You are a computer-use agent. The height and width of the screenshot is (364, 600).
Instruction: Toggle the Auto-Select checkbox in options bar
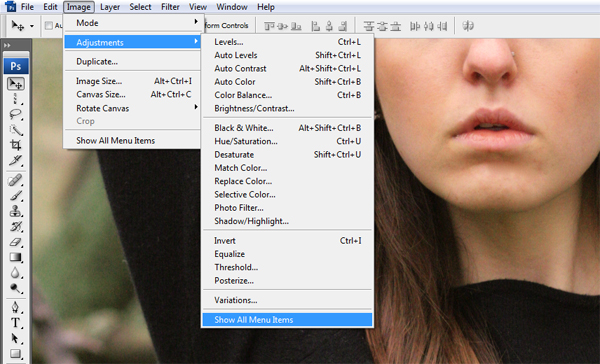49,26
